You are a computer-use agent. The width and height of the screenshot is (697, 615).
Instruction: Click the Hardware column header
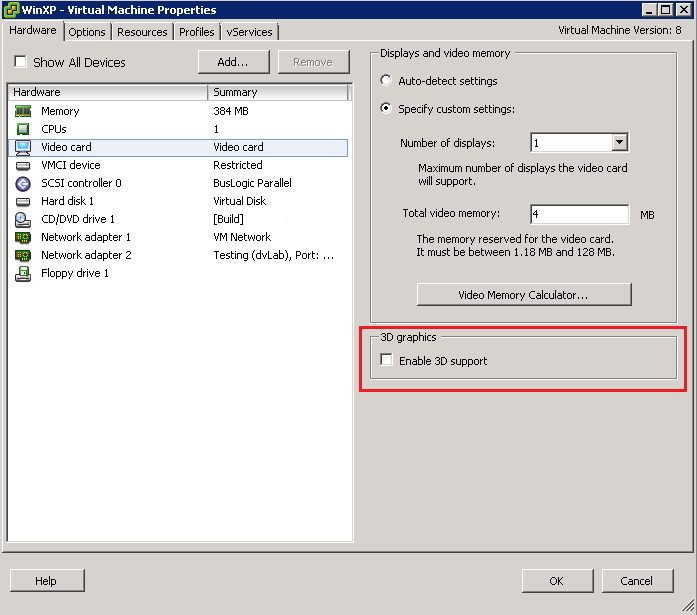pos(108,92)
